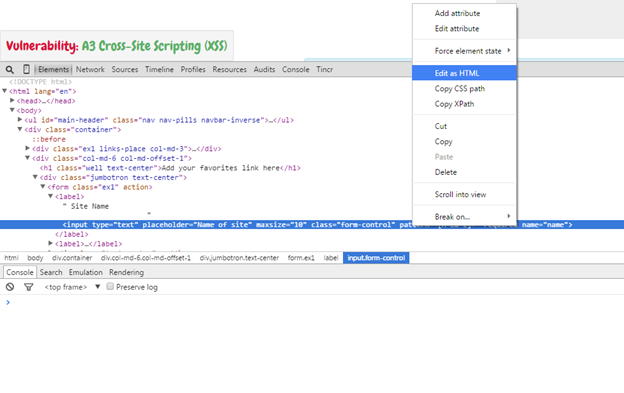Screen dimensions: 624x393
Task: Select the !DOCTYPE html row
Action: pyautogui.click(x=40, y=82)
